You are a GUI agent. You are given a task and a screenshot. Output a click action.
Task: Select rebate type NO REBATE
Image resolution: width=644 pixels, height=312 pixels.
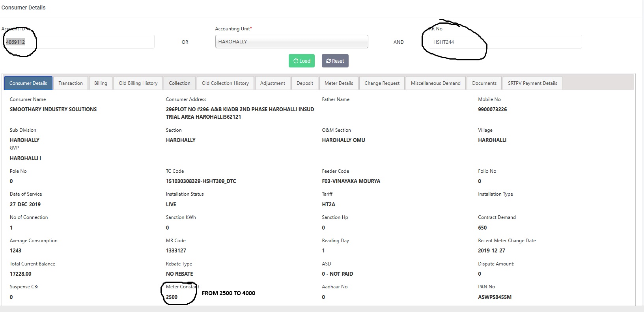179,274
